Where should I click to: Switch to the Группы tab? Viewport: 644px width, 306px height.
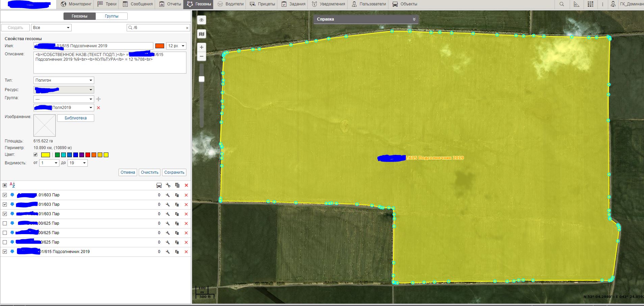(111, 16)
